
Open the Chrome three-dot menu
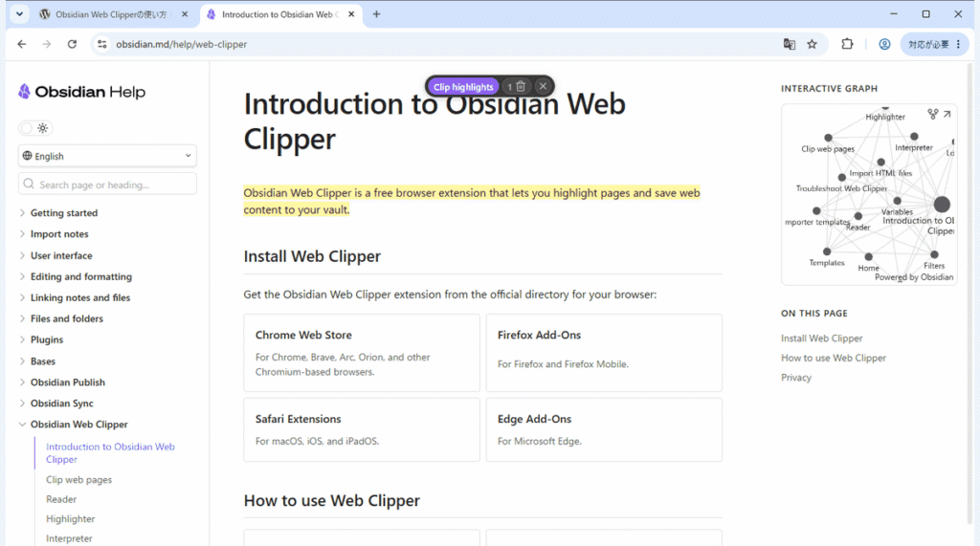[959, 44]
